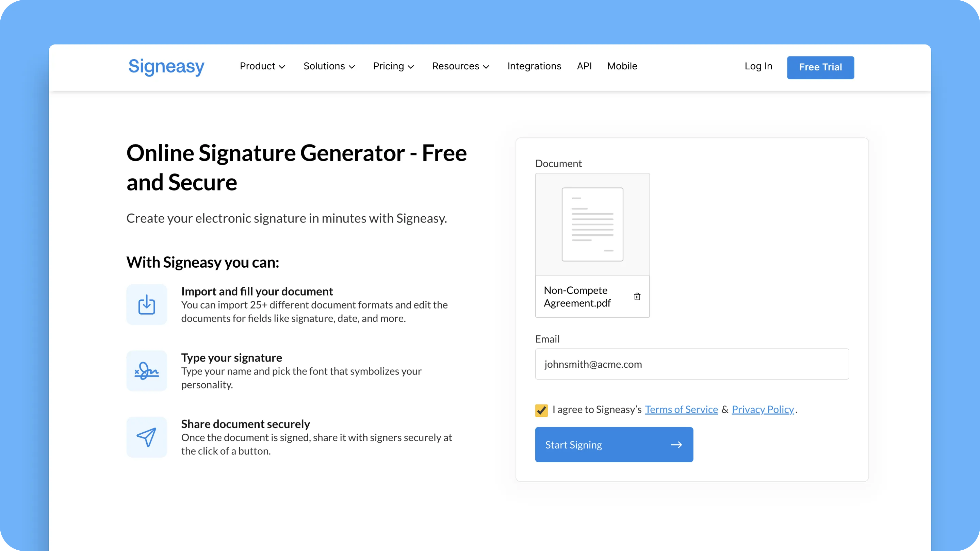The image size is (980, 551).
Task: Open the Terms of Service link
Action: (681, 410)
